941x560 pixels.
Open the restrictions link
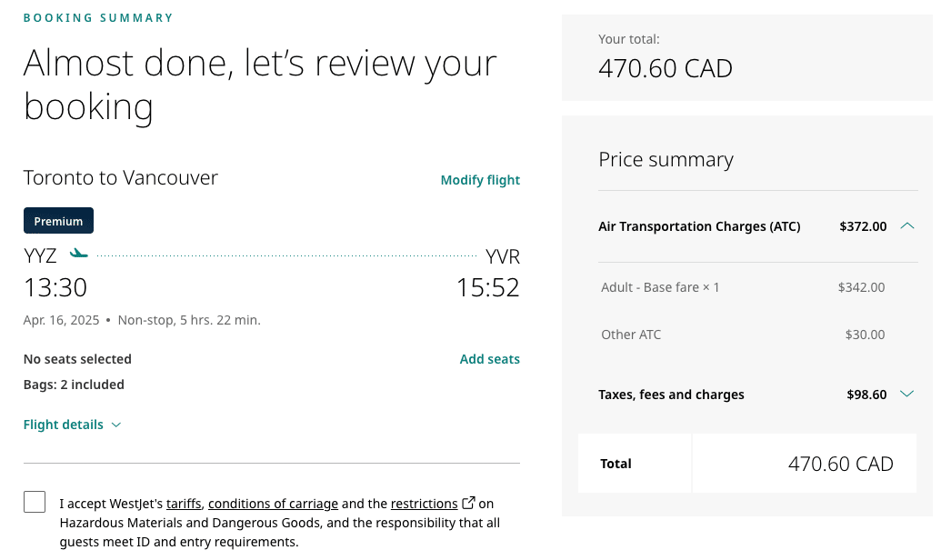[x=424, y=504]
